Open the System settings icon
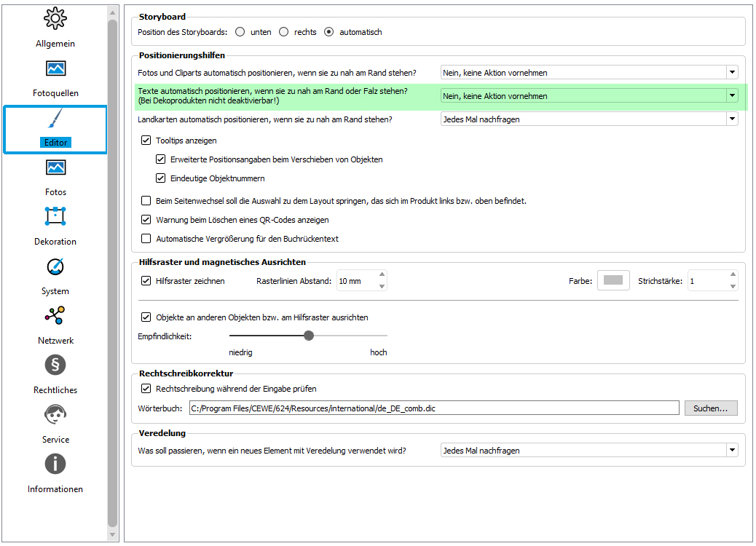The width and height of the screenshot is (756, 546). coord(55,266)
